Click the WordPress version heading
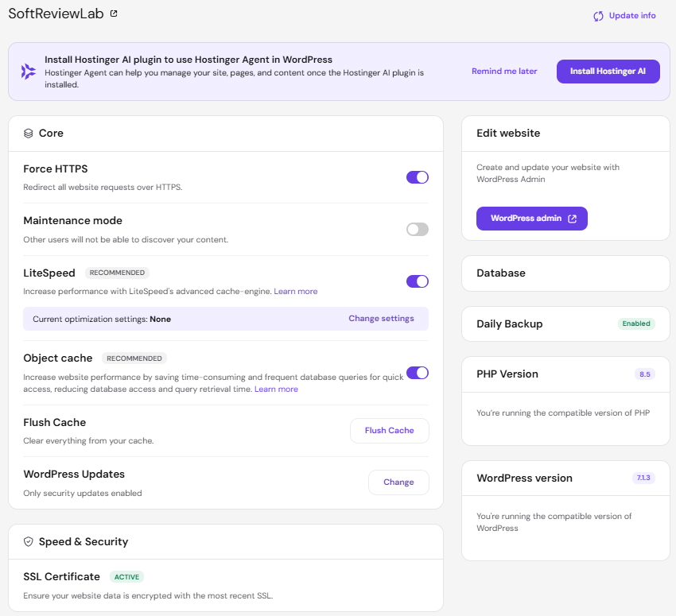676x616 pixels. 524,478
